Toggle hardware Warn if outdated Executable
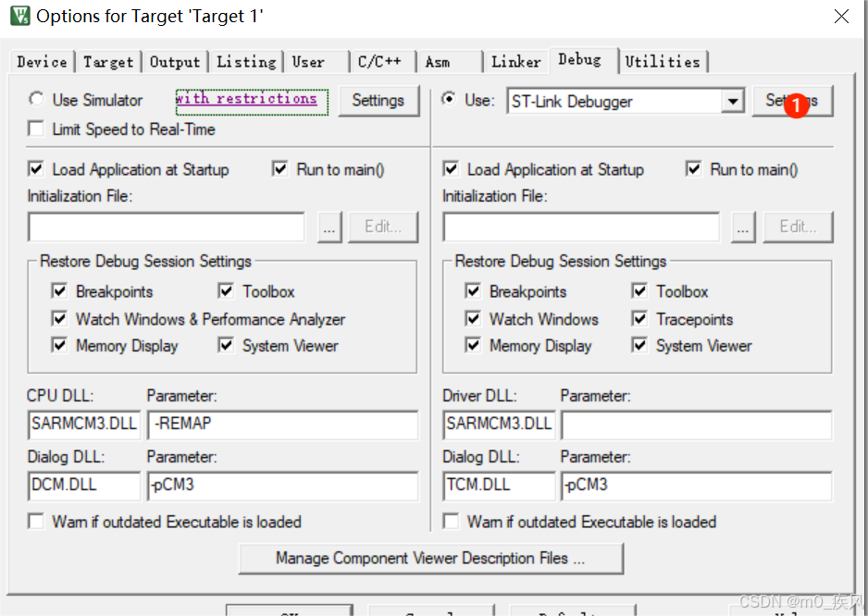Screen dimensions: 868x616 pos(451,522)
